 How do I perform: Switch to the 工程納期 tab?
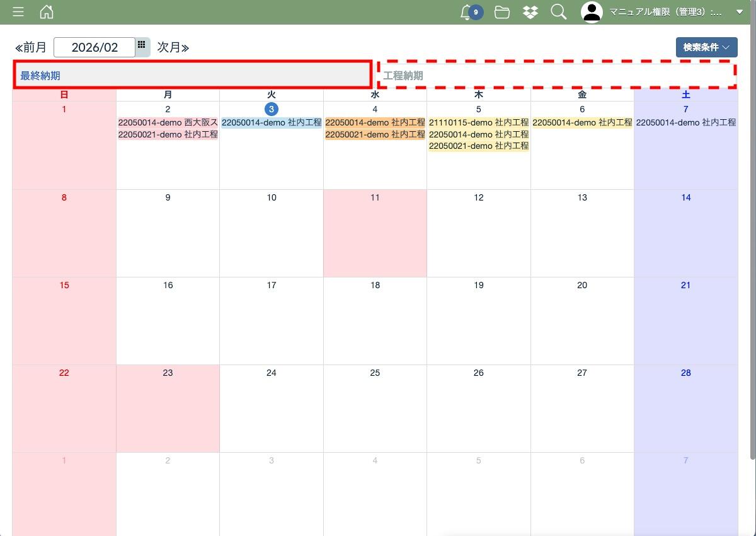coord(557,76)
